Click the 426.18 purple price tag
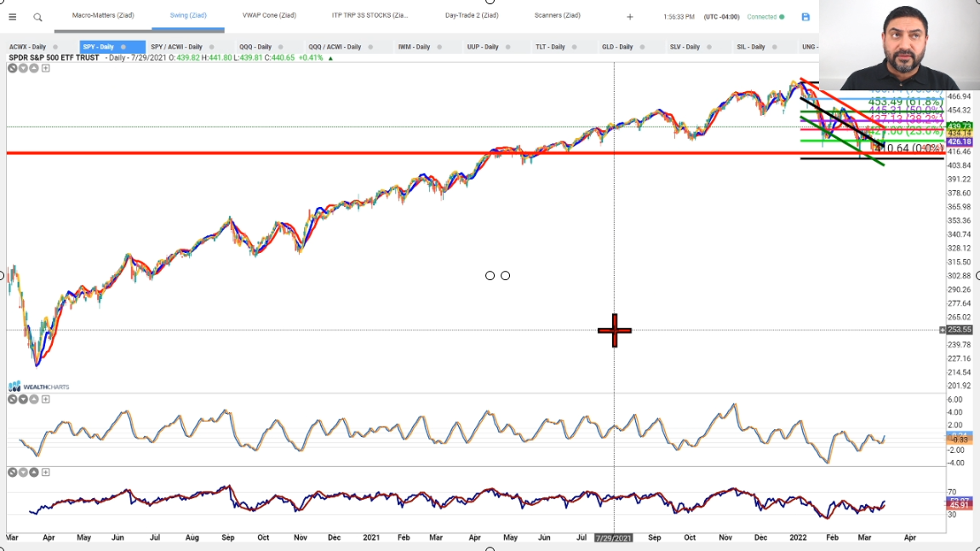The height and width of the screenshot is (551, 980). [x=960, y=142]
